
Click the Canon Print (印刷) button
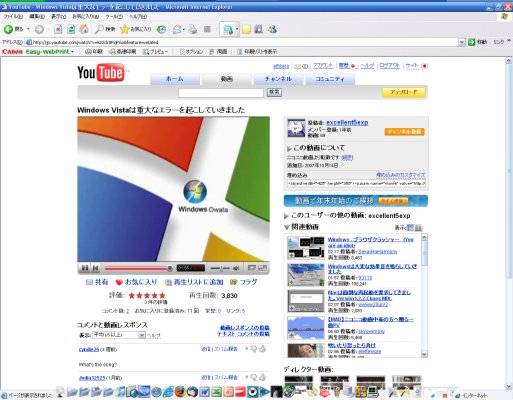[93, 52]
